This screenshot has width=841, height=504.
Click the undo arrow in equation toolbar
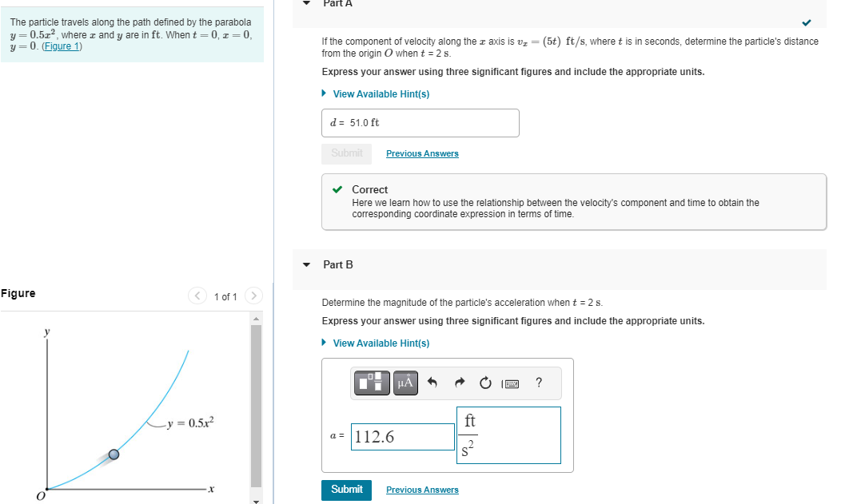[432, 382]
